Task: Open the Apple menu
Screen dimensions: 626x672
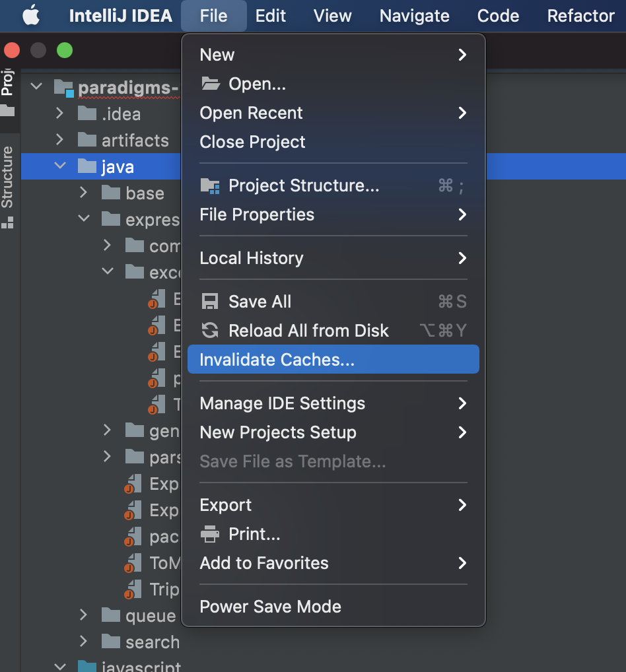Action: click(31, 16)
